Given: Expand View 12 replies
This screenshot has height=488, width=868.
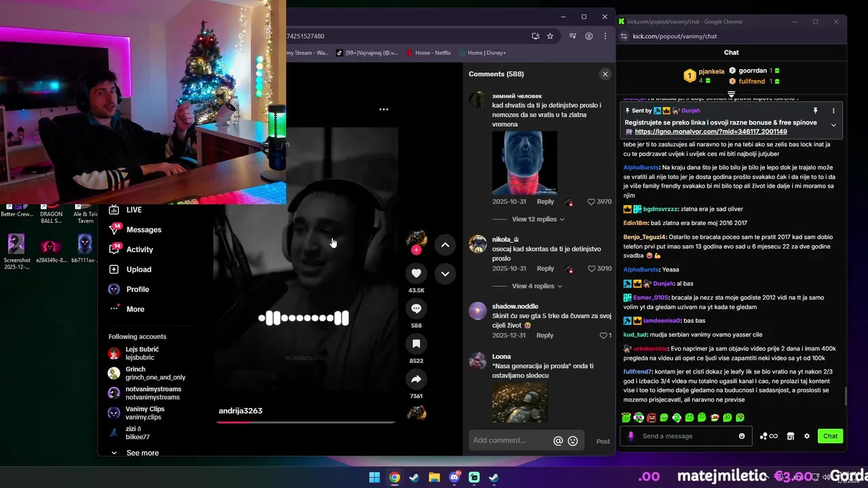Looking at the screenshot, I should (x=538, y=219).
